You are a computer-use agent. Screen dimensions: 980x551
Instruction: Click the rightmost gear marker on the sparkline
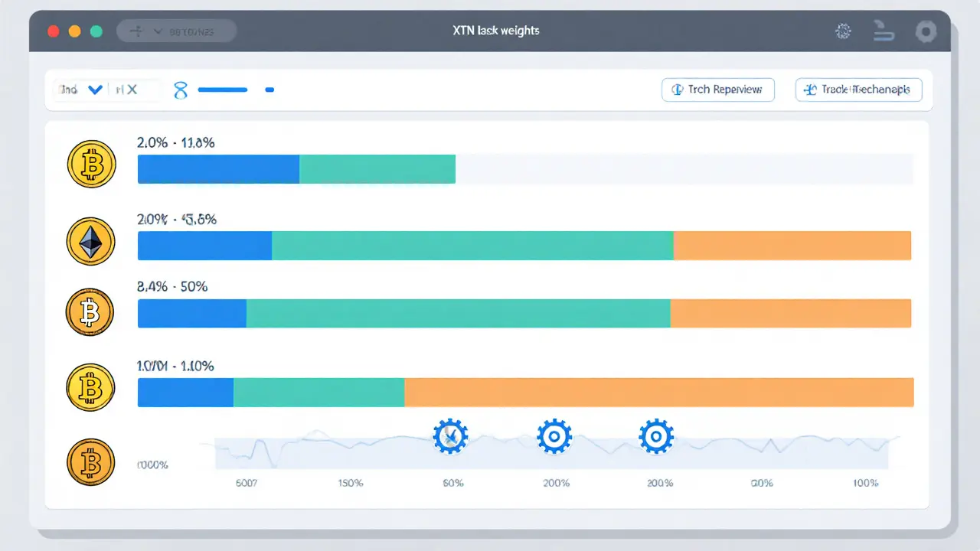tap(655, 436)
